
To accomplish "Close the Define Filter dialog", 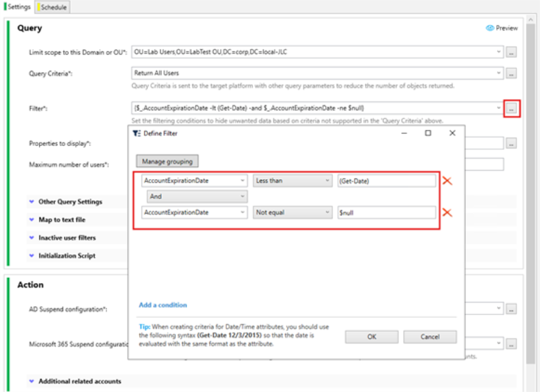I will pyautogui.click(x=452, y=133).
